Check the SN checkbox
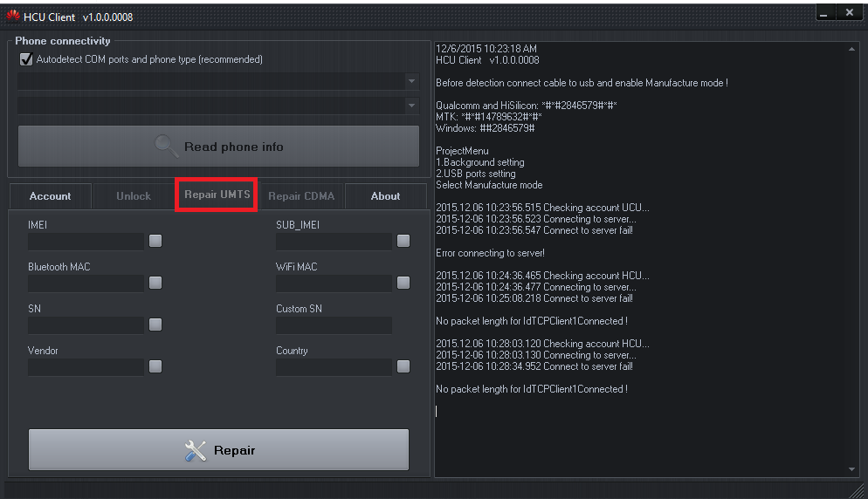 coord(155,325)
